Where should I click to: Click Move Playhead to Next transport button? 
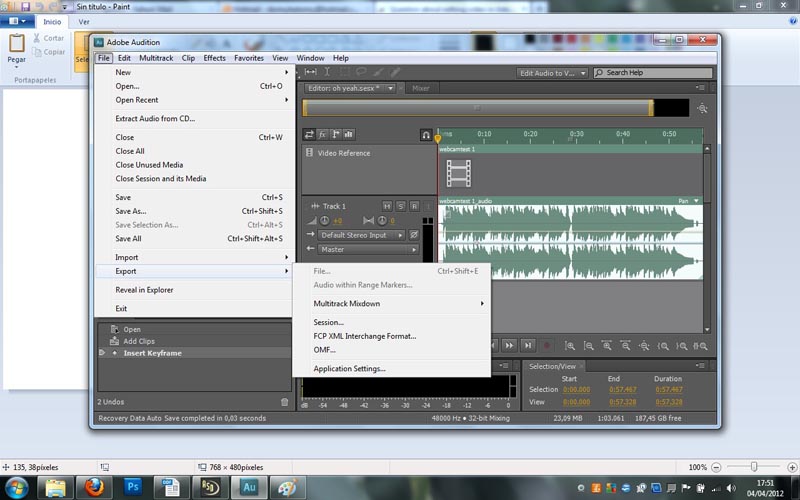click(528, 346)
